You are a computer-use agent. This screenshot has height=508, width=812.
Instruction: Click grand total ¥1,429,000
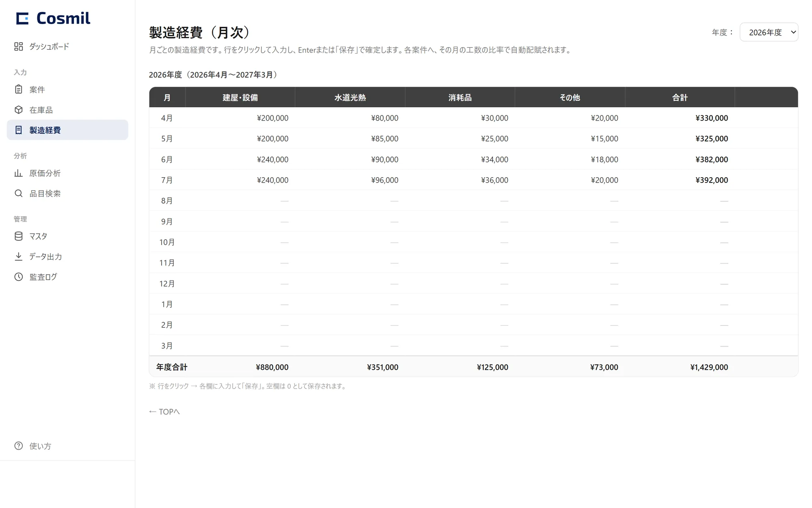[x=709, y=367]
